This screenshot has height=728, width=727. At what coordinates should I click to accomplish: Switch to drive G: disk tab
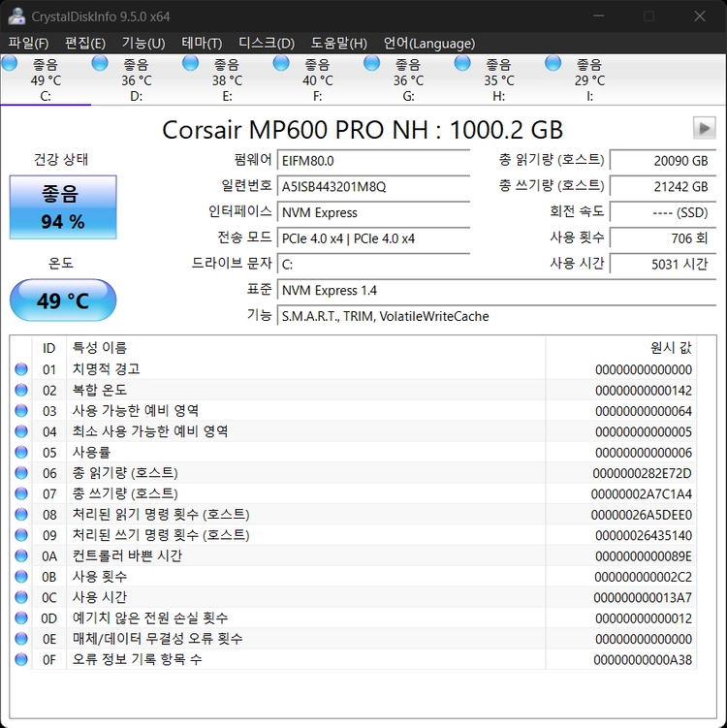pyautogui.click(x=408, y=79)
